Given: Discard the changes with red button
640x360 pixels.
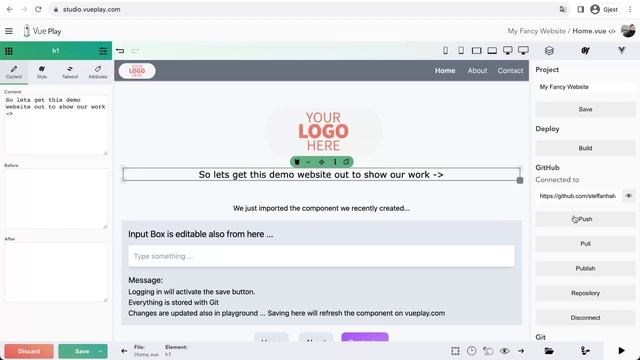Looking at the screenshot, I should pyautogui.click(x=29, y=351).
